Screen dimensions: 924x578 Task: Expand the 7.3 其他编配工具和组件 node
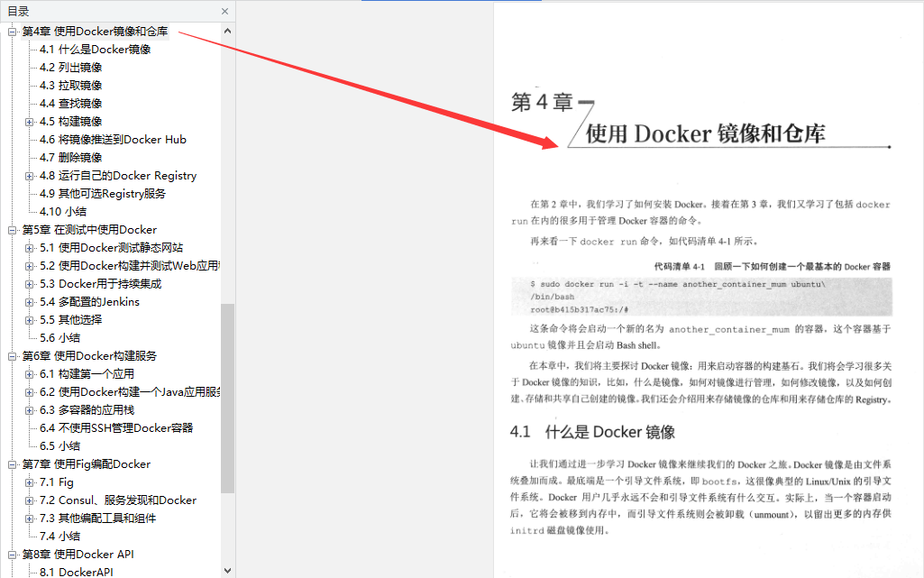[30, 519]
